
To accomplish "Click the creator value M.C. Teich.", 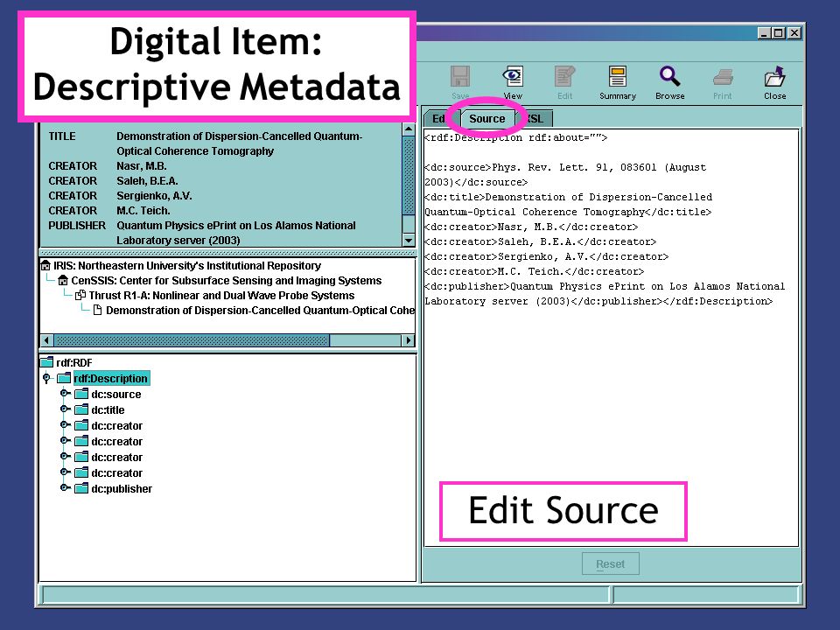I will coord(143,211).
